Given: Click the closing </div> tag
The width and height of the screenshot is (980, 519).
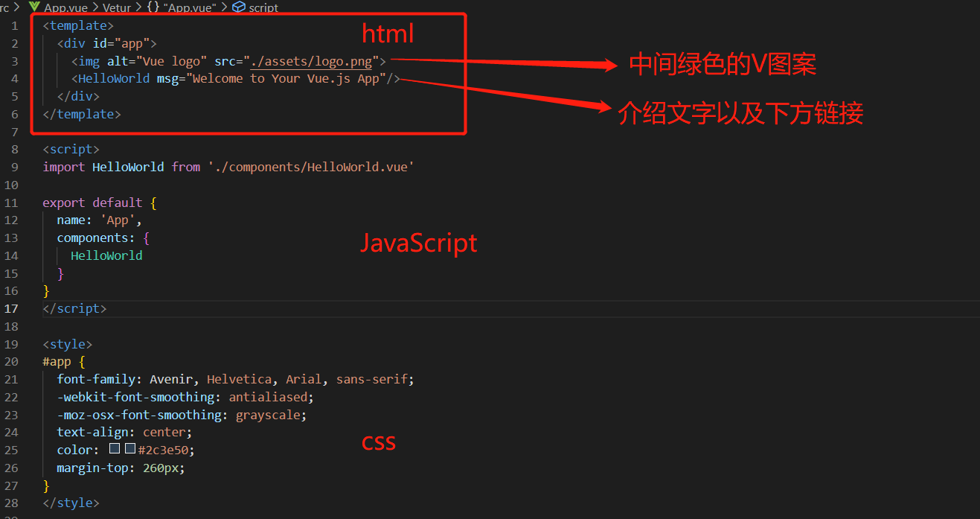Looking at the screenshot, I should (x=78, y=97).
